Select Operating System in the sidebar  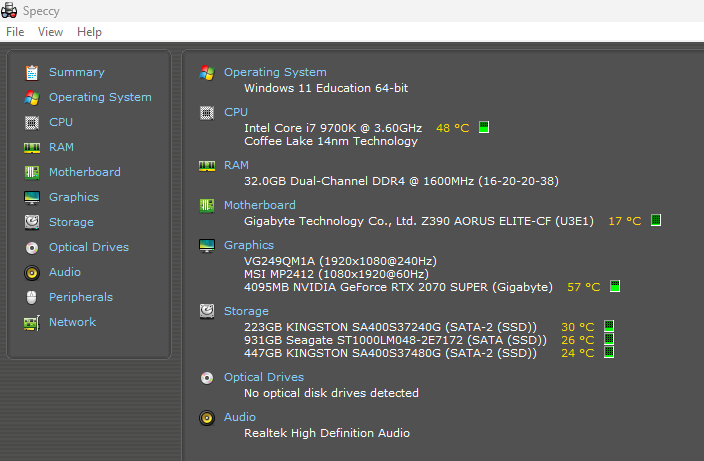click(x=100, y=97)
